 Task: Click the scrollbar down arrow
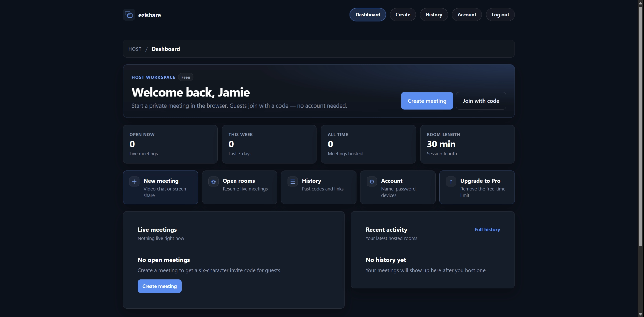click(640, 314)
